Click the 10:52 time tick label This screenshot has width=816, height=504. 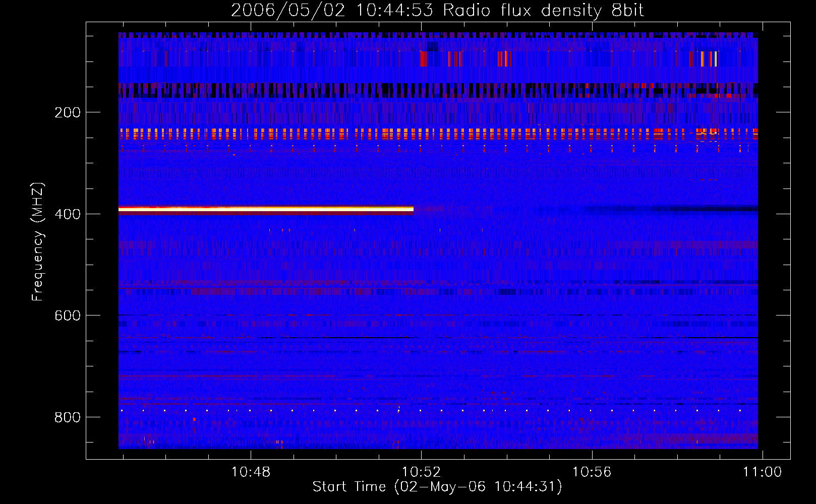point(421,472)
